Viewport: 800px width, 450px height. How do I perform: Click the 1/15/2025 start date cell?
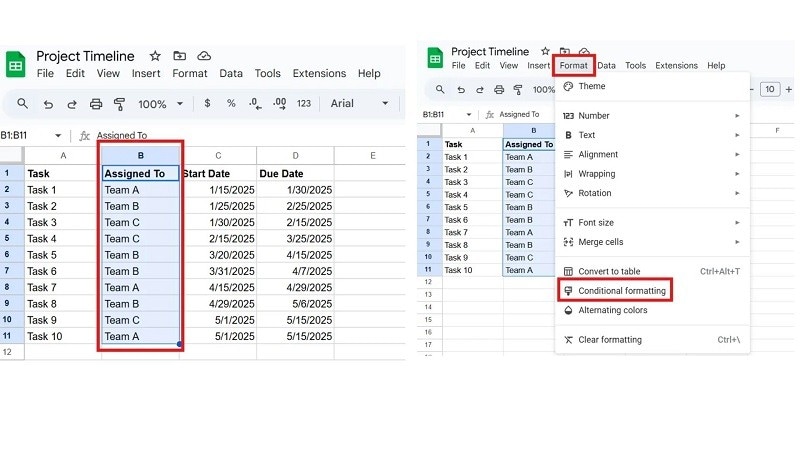point(218,190)
